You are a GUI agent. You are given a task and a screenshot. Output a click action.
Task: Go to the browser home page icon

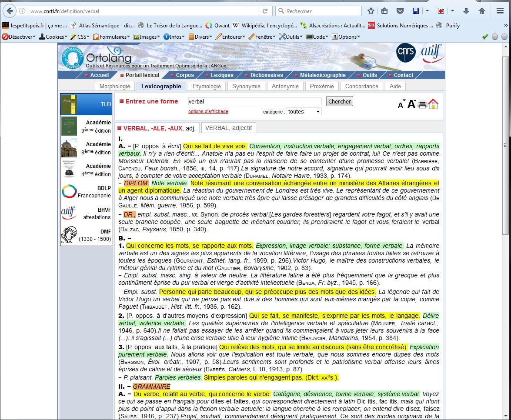[x=482, y=11]
